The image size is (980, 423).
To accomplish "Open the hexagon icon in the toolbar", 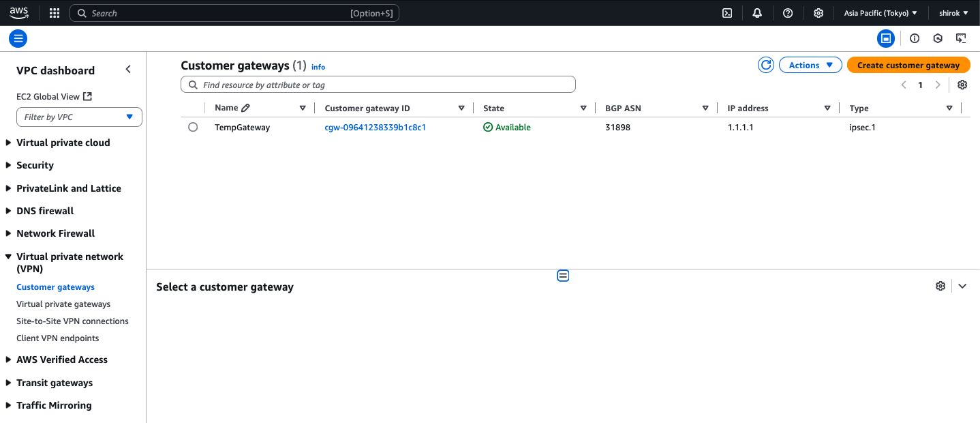I will coord(938,38).
